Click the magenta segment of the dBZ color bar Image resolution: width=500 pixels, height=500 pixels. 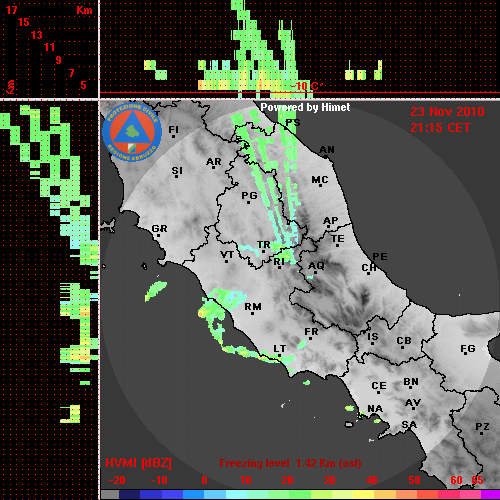(490, 495)
